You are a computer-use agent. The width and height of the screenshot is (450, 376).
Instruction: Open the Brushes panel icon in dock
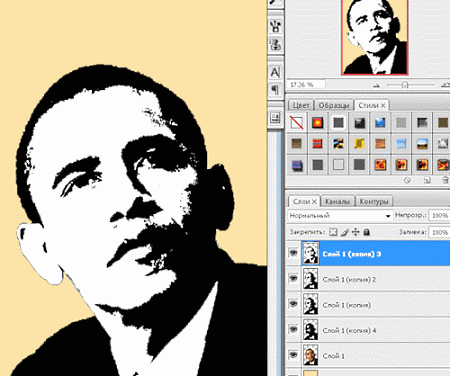click(x=275, y=26)
